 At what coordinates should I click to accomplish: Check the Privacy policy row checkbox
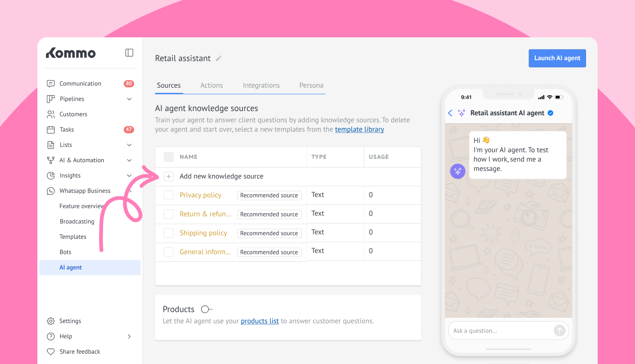[169, 195]
